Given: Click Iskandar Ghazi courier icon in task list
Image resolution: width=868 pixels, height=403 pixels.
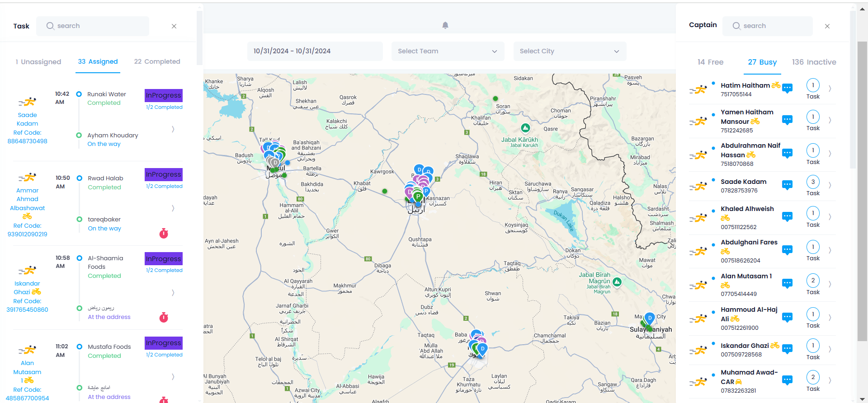Looking at the screenshot, I should coord(27,270).
